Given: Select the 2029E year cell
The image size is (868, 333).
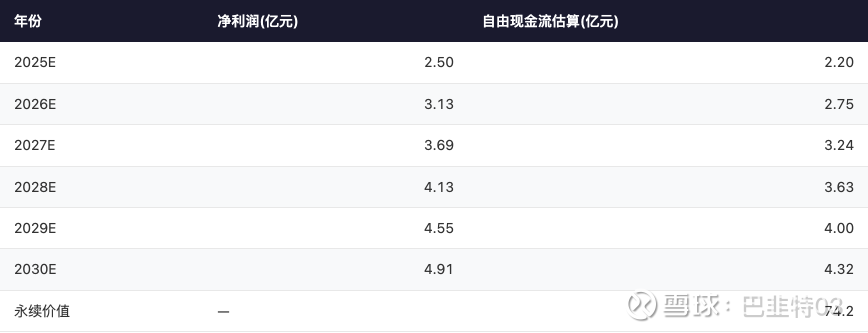Looking at the screenshot, I should pyautogui.click(x=35, y=228).
